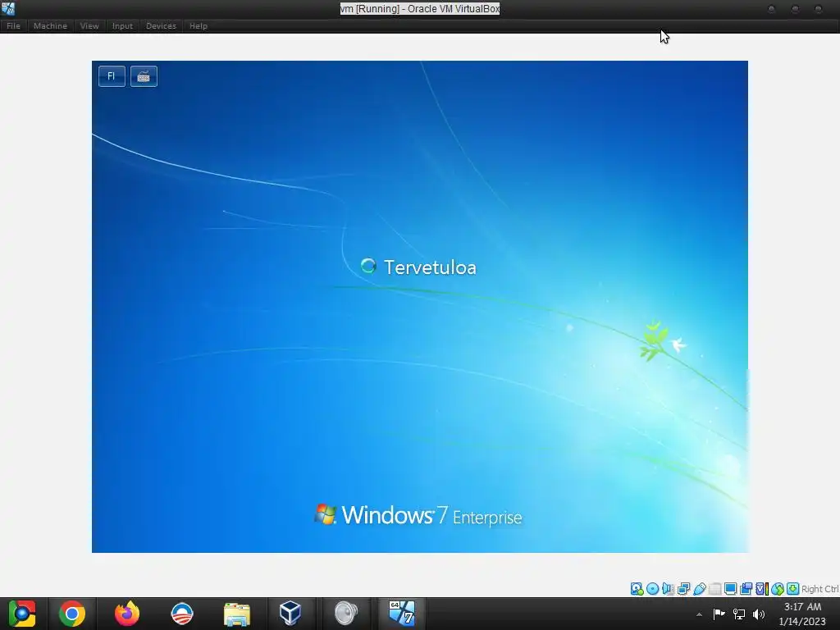Click the VirtualBox window title bar icon
Screen dimensions: 840x630
[x=8, y=8]
